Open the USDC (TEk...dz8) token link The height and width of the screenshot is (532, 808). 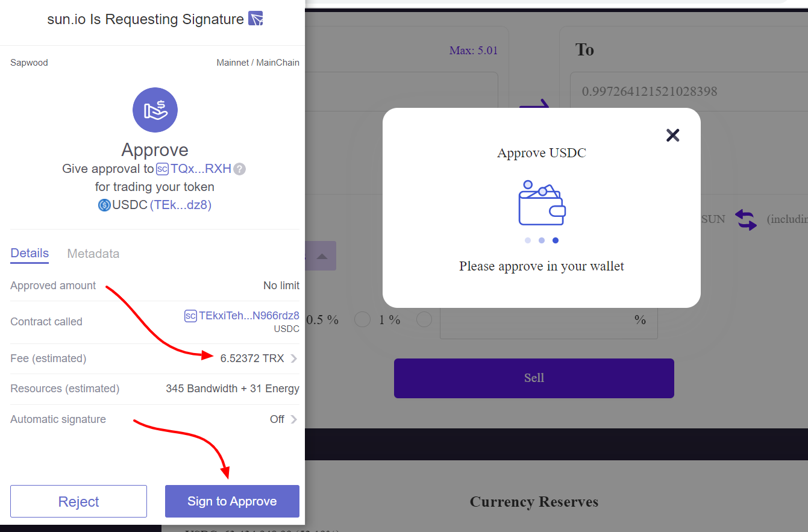click(x=180, y=205)
